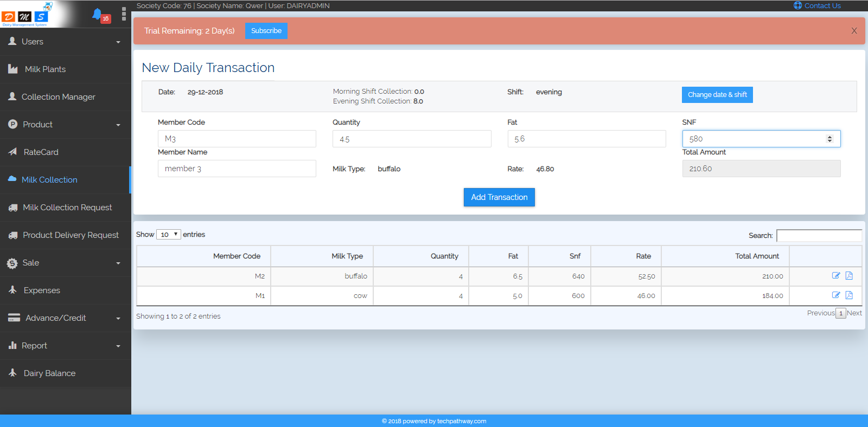Focus the table Search input field
Viewport: 868px width, 427px height.
tap(819, 236)
